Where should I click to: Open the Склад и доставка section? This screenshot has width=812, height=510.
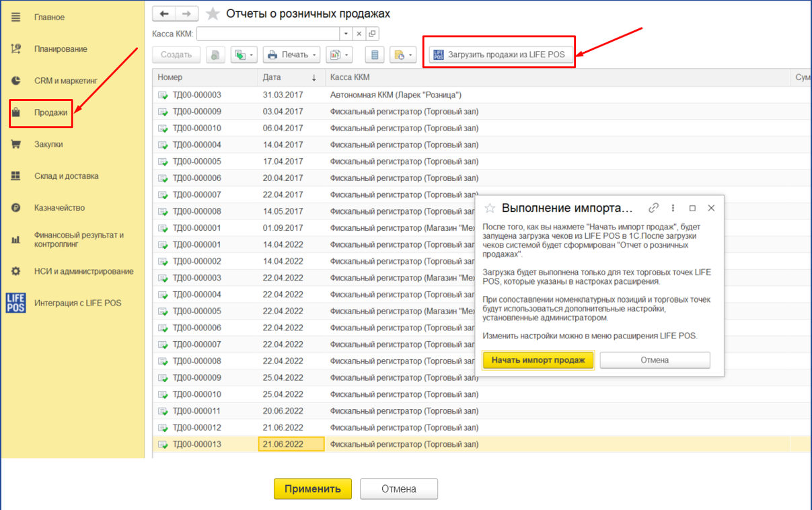tap(66, 176)
